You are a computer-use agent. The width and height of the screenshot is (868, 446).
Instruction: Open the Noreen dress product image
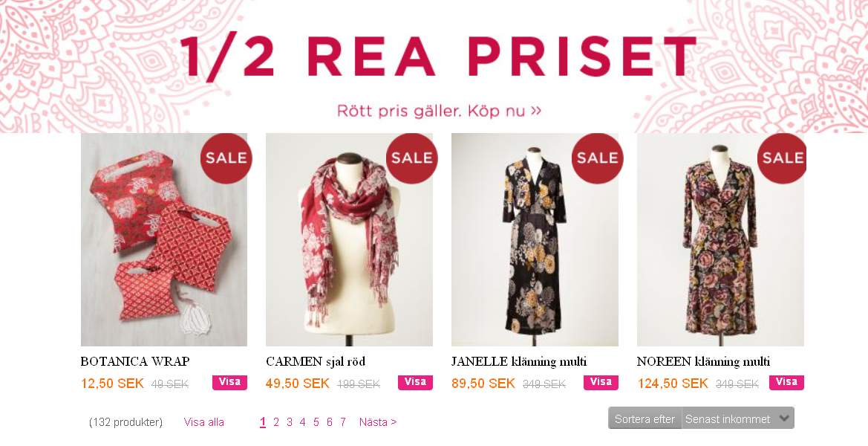pos(720,239)
